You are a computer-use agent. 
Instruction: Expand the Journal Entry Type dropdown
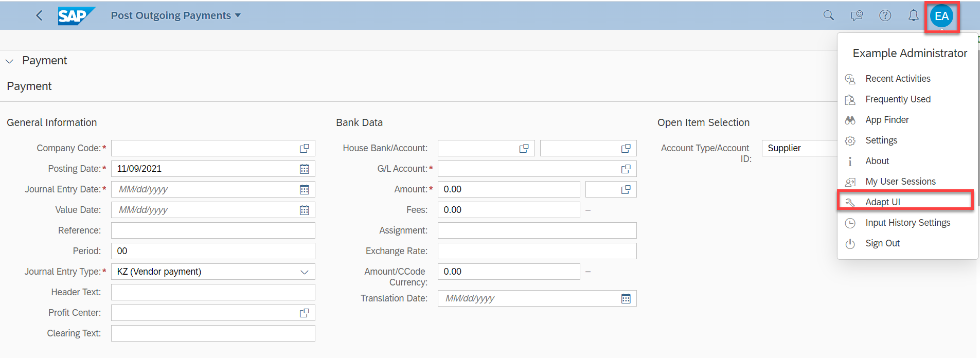click(305, 272)
